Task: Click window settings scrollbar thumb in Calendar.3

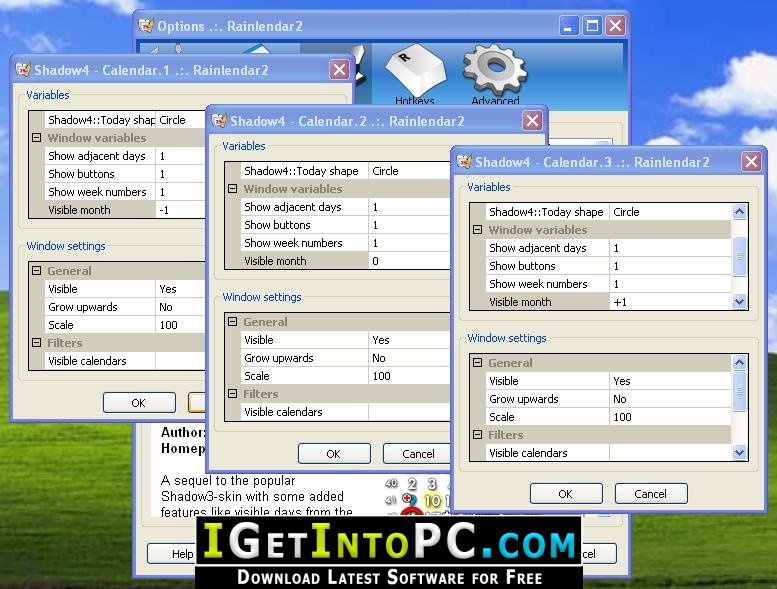Action: click(739, 391)
